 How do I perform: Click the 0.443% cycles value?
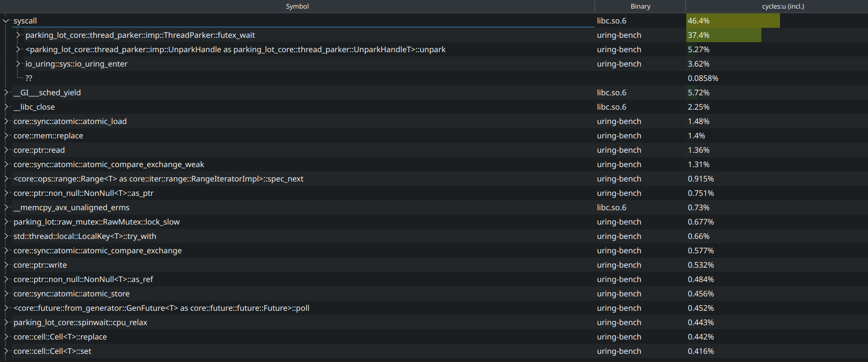[x=701, y=322]
